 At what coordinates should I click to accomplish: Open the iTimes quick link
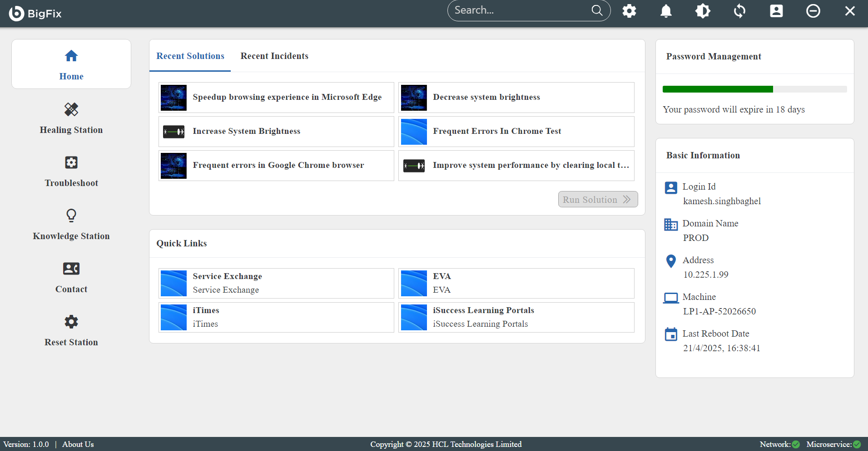(276, 317)
